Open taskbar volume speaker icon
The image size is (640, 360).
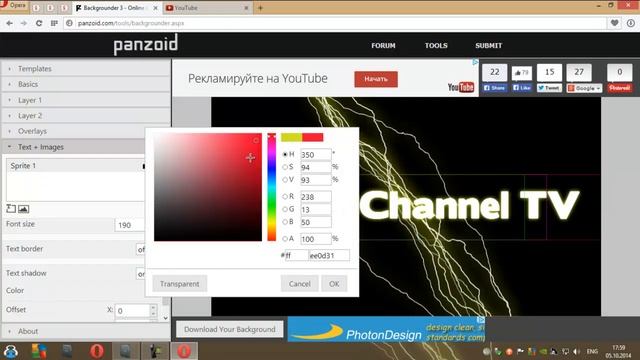[x=576, y=351]
